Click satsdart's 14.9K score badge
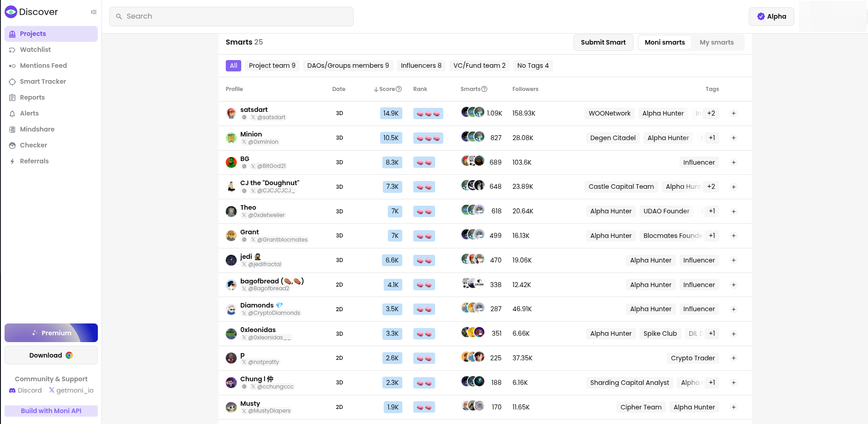Image resolution: width=868 pixels, height=424 pixels. tap(391, 113)
